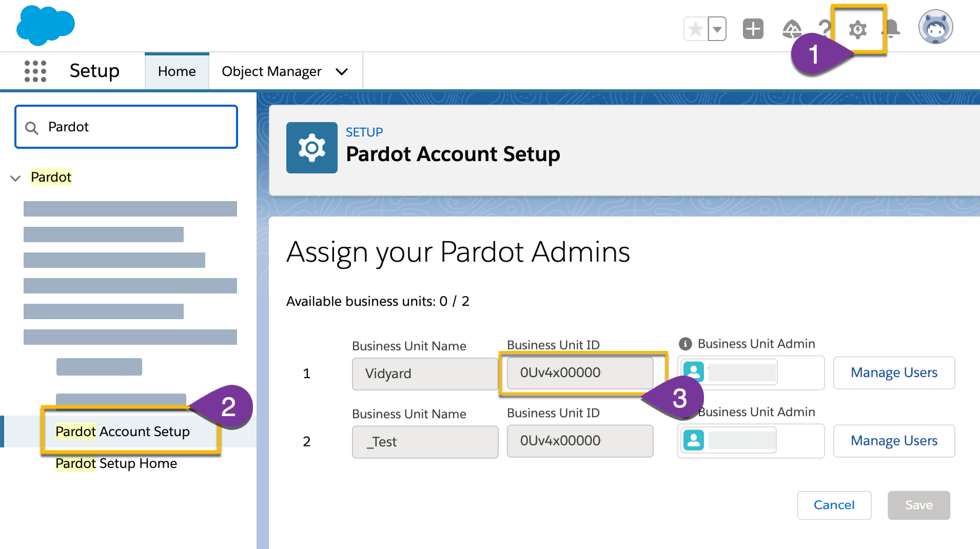980x549 pixels.
Task: Open the Object Manager dropdown chevron
Action: click(x=342, y=72)
